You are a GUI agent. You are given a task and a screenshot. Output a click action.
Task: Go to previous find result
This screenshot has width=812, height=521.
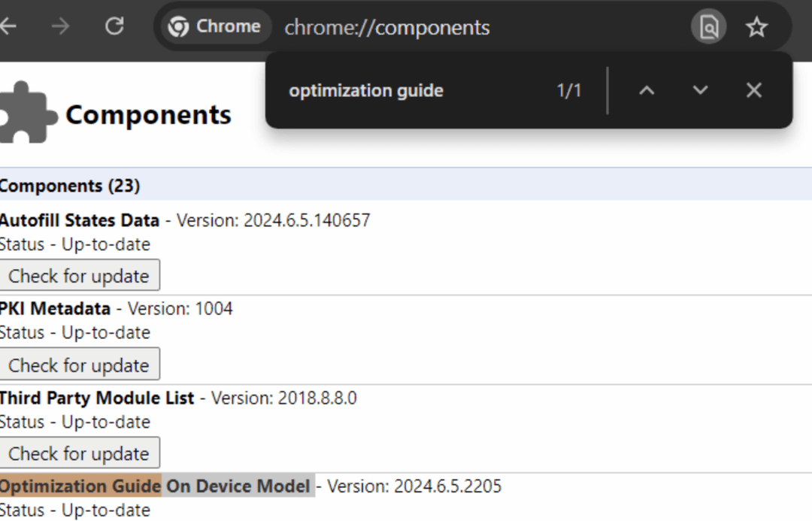tap(647, 91)
